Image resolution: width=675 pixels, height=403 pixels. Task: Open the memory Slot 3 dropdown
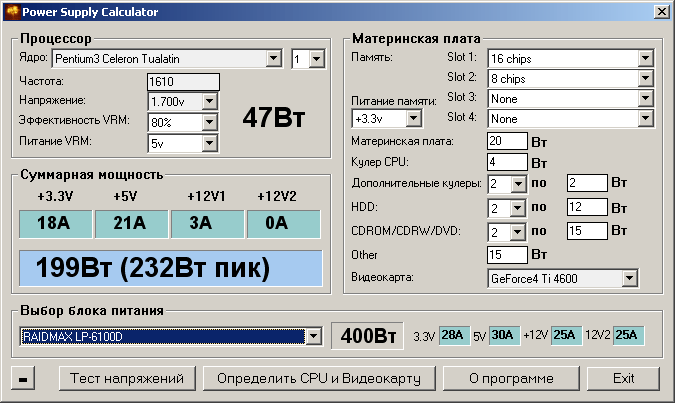[x=571, y=99]
